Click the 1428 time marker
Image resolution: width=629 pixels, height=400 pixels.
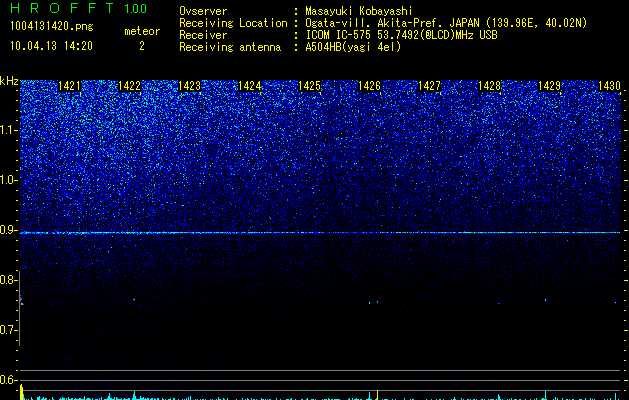tap(490, 86)
